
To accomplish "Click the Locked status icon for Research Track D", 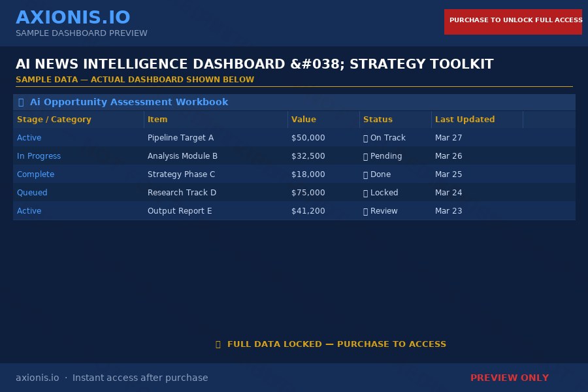I will click(x=366, y=193).
